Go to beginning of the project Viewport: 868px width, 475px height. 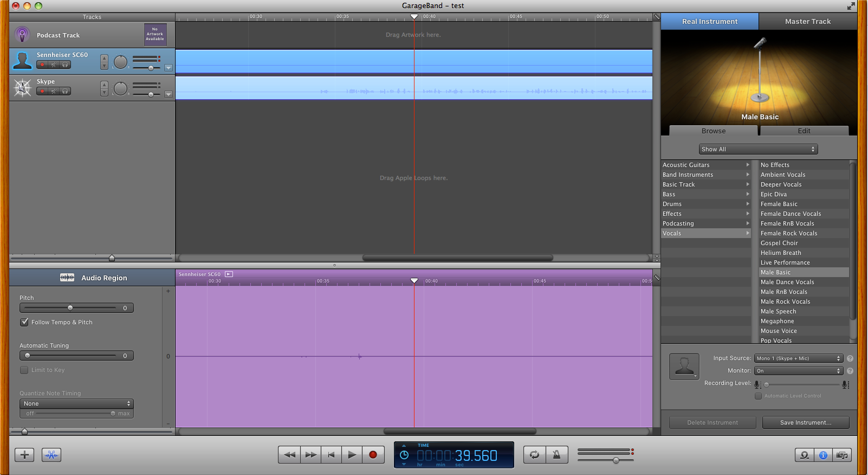(331, 454)
